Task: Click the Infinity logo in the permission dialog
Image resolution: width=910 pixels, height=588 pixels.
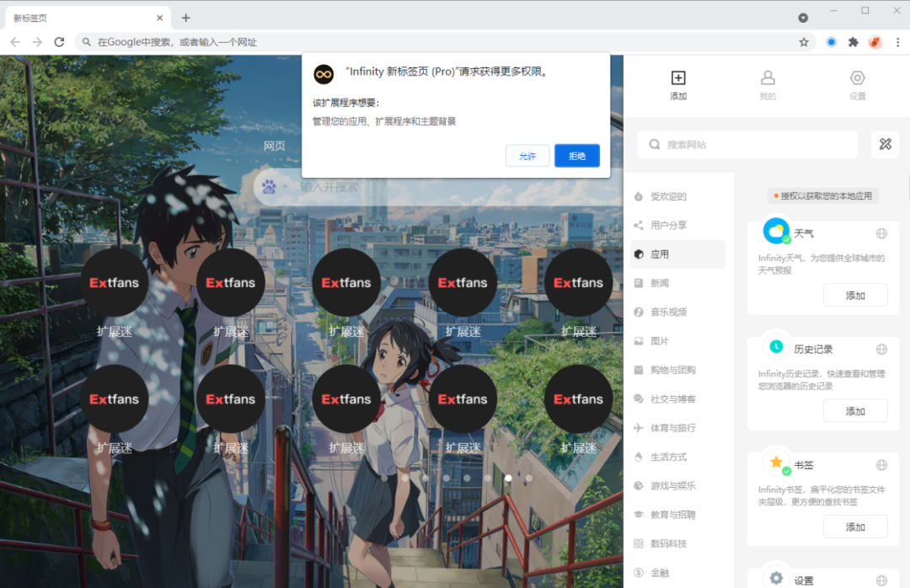Action: [x=324, y=74]
